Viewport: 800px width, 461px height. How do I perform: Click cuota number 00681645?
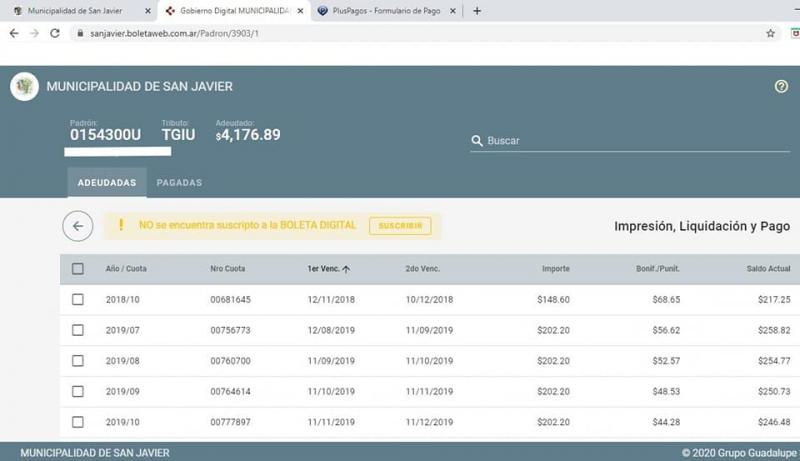coord(231,300)
